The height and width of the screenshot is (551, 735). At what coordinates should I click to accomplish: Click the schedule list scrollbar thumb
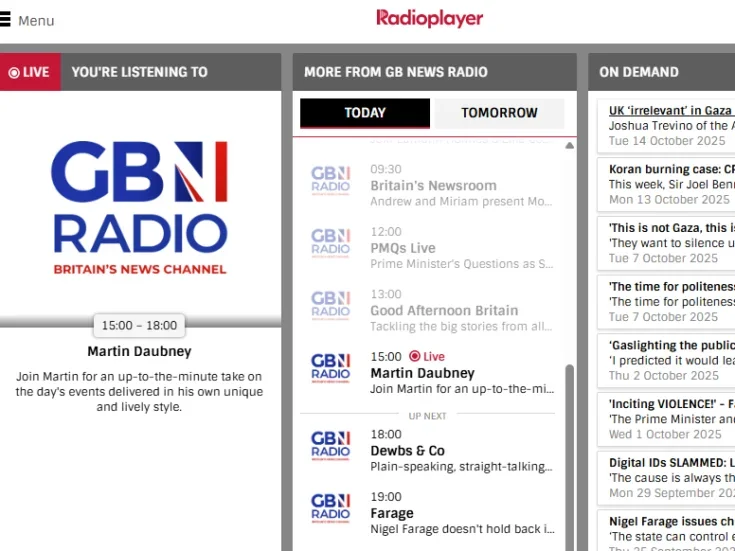570,457
